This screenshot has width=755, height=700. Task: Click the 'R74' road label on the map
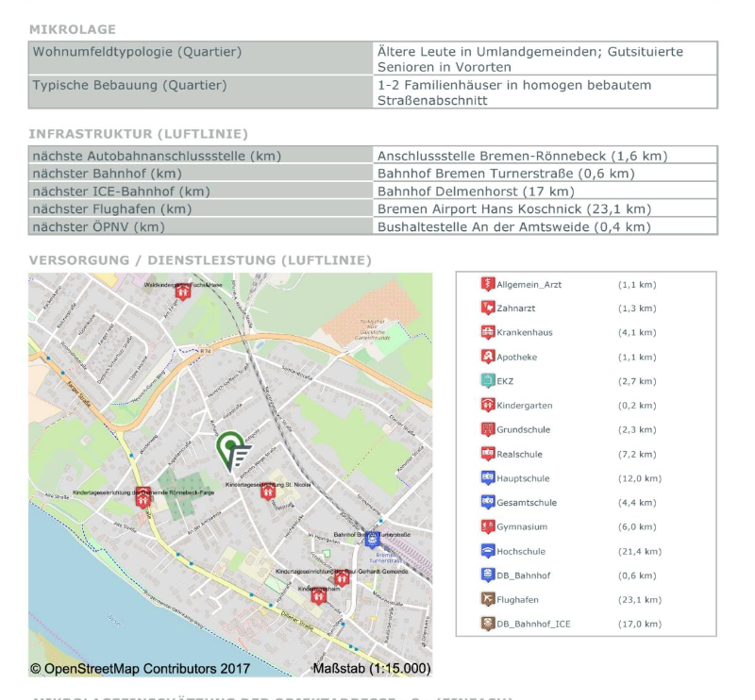(206, 351)
